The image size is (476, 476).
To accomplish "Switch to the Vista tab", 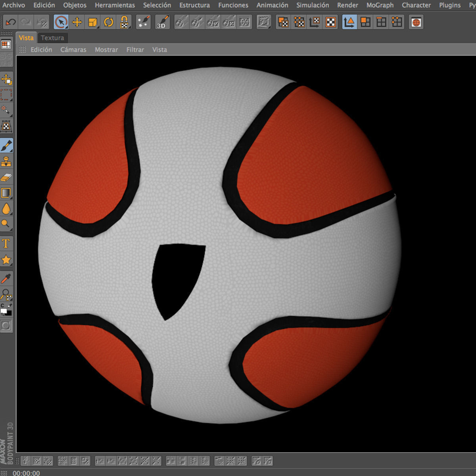I will tap(26, 38).
